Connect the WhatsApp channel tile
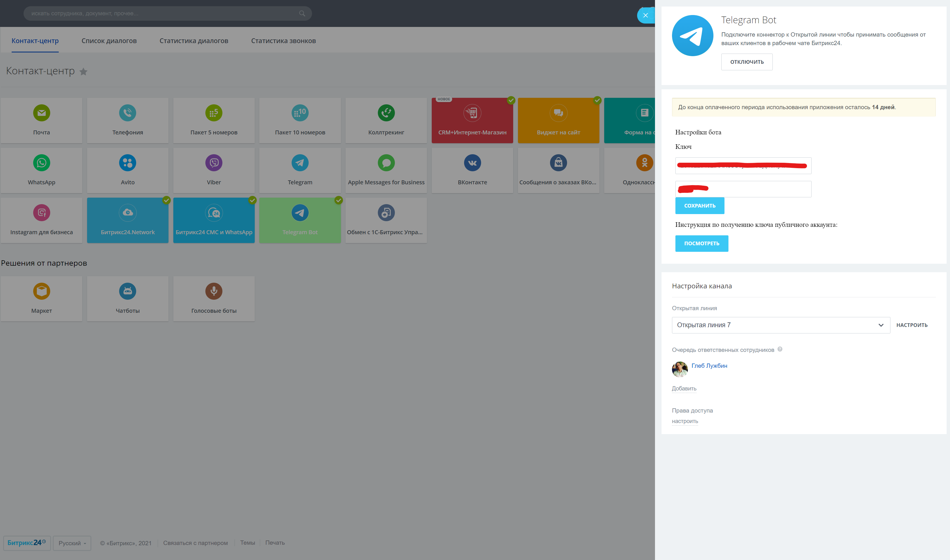950x560 pixels. (x=41, y=171)
